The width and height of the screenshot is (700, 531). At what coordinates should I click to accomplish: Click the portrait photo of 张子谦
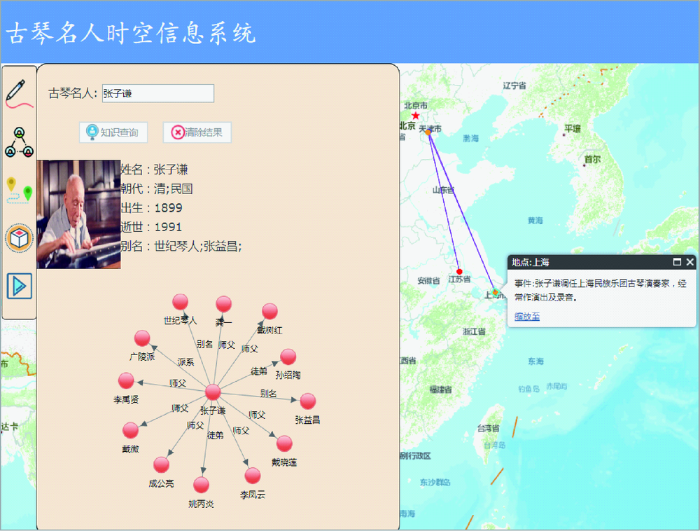pyautogui.click(x=79, y=214)
